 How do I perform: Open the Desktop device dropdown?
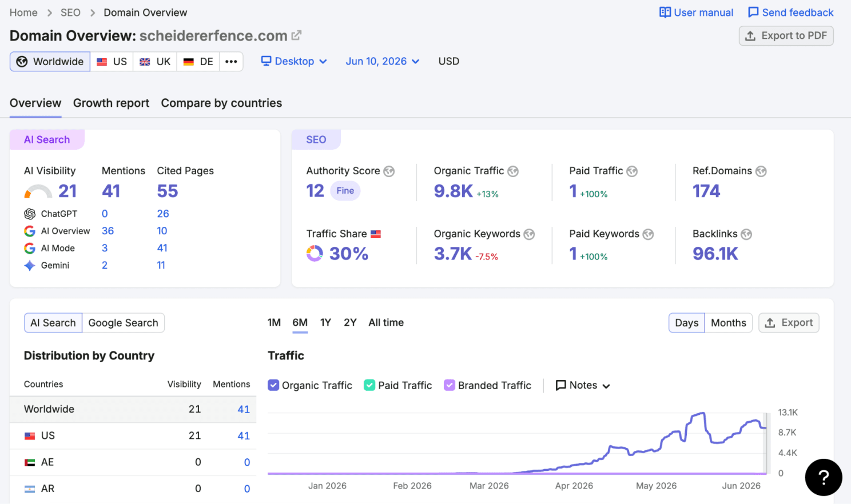[294, 61]
